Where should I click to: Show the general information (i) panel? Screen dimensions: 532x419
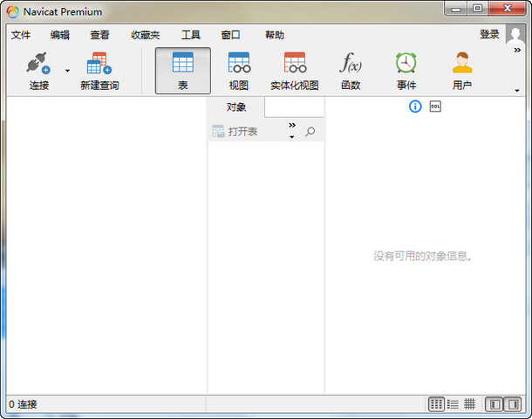click(x=415, y=106)
